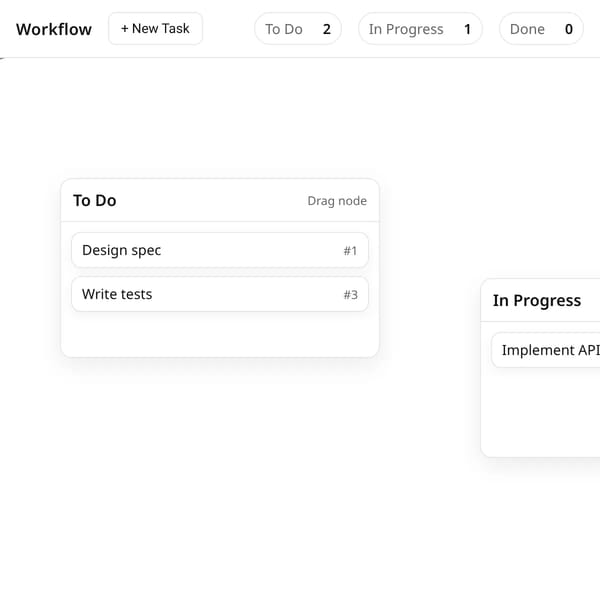
Task: Click the To Do column header
Action: pyautogui.click(x=220, y=201)
